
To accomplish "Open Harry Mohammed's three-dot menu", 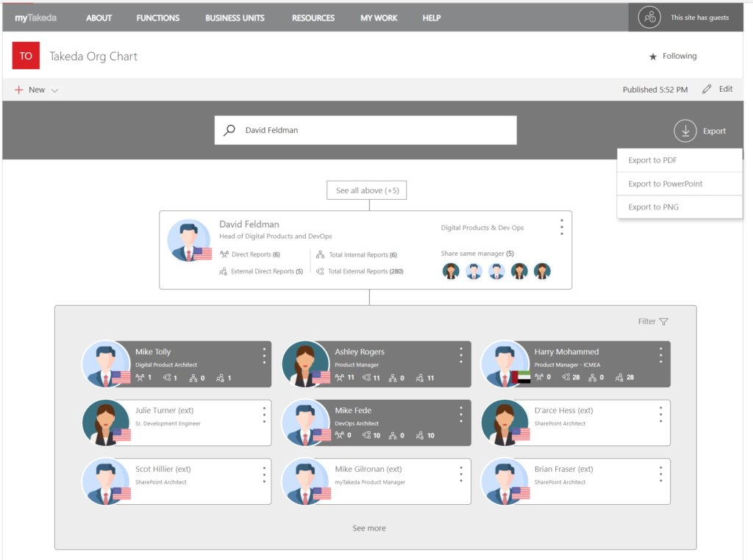I will [661, 356].
